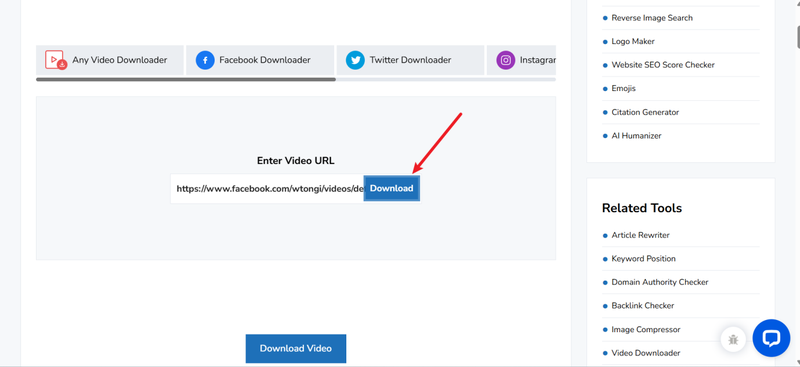Open the Instagram downloader tab

tap(521, 60)
